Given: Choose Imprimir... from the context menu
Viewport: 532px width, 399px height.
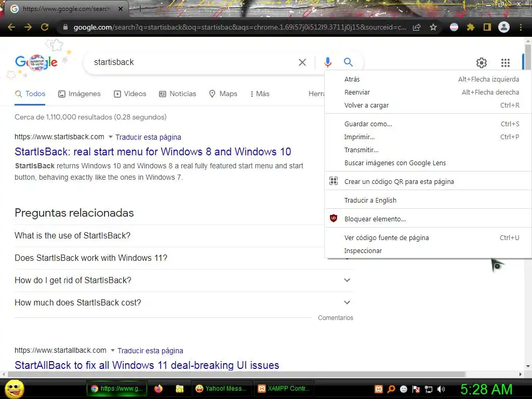Looking at the screenshot, I should click(x=428, y=137).
